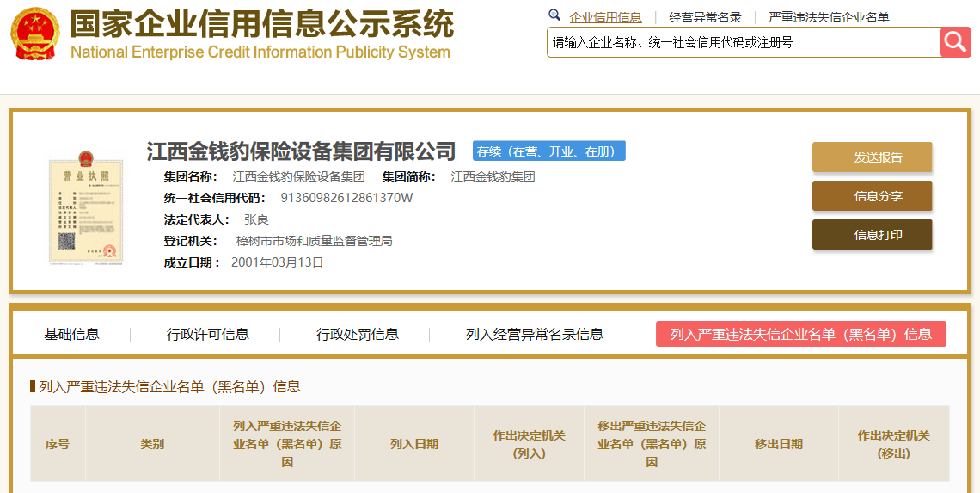Viewport: 980px width, 493px height.
Task: Switch to the 行政许可信息 tab
Action: (207, 334)
